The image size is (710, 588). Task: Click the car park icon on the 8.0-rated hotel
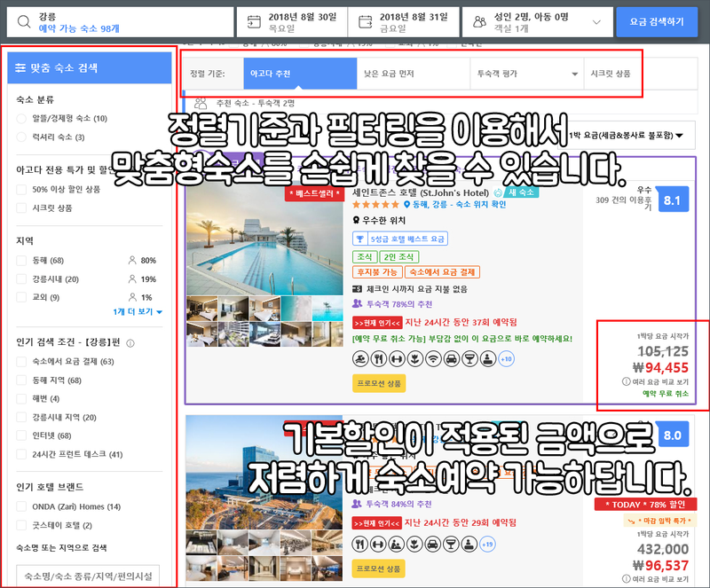coord(433,544)
